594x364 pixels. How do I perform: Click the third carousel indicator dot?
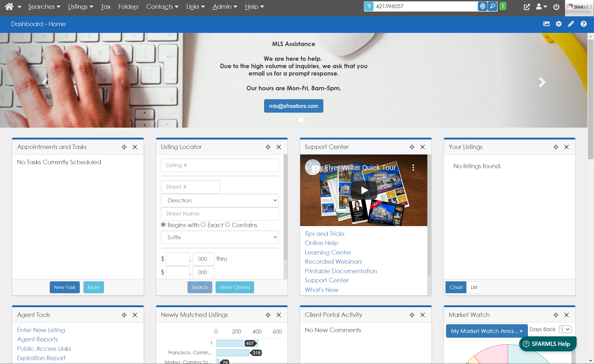(301, 120)
